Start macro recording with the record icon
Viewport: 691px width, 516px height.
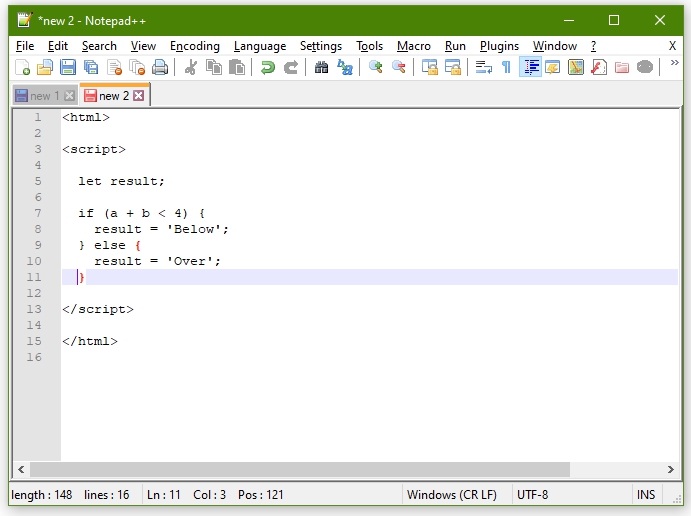coord(645,67)
